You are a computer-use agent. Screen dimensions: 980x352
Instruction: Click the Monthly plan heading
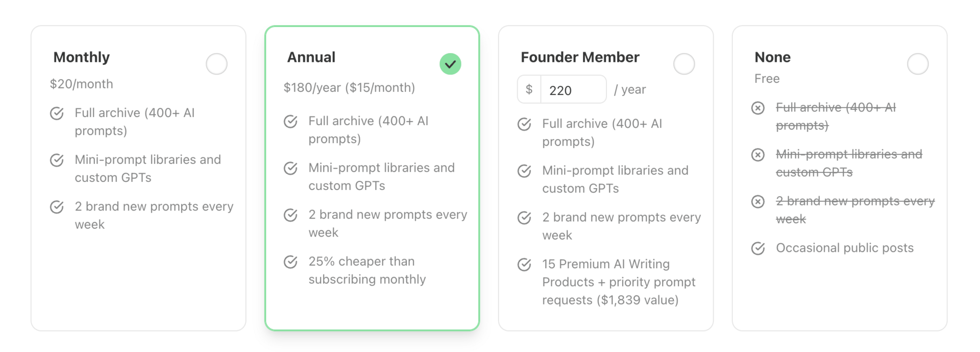coord(82,57)
